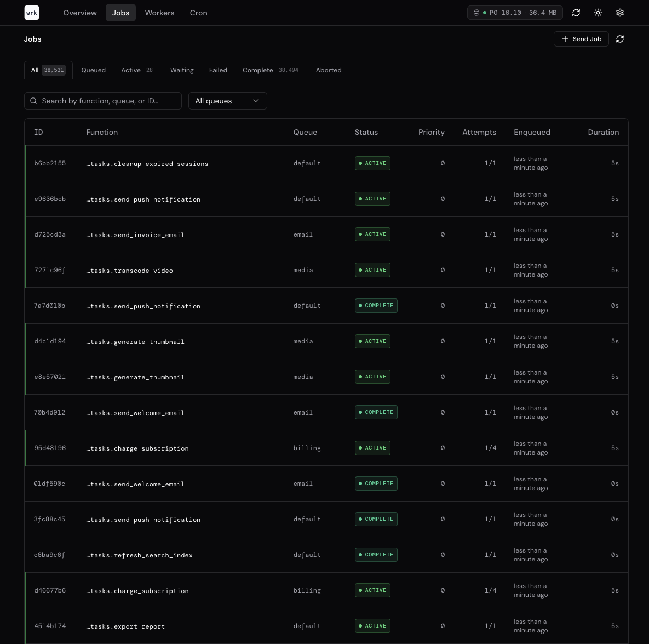Open the Workers page
The width and height of the screenshot is (649, 644).
[159, 13]
